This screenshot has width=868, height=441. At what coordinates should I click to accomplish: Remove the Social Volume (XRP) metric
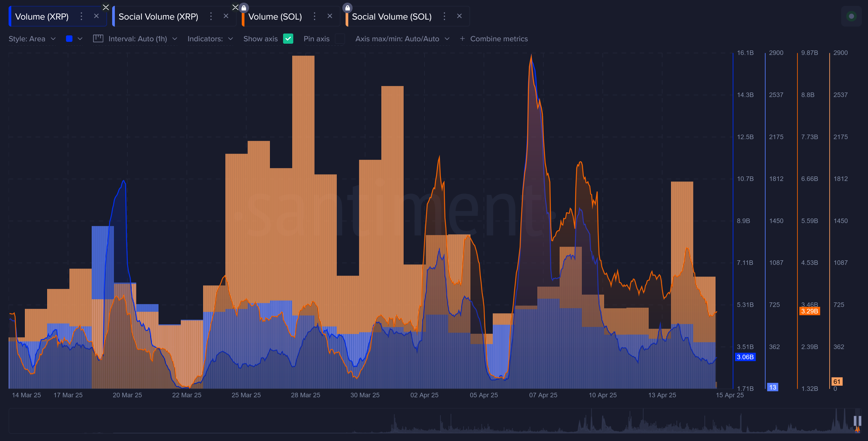226,16
